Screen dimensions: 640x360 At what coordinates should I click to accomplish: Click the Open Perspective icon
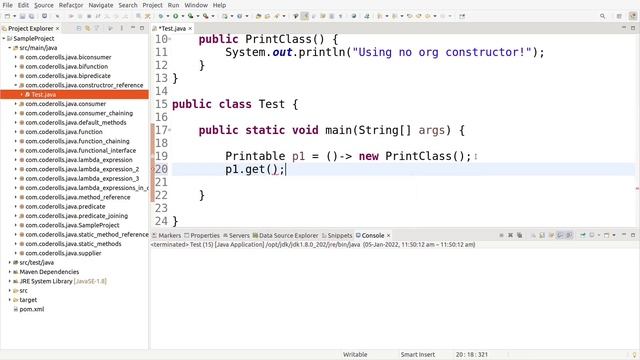pos(619,16)
